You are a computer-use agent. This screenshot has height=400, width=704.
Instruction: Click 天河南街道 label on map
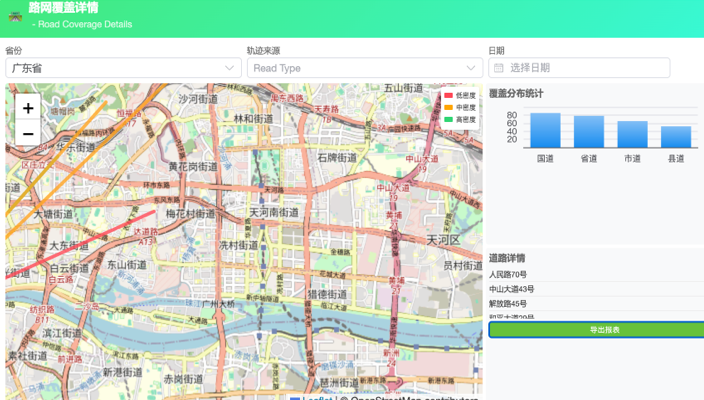(273, 212)
